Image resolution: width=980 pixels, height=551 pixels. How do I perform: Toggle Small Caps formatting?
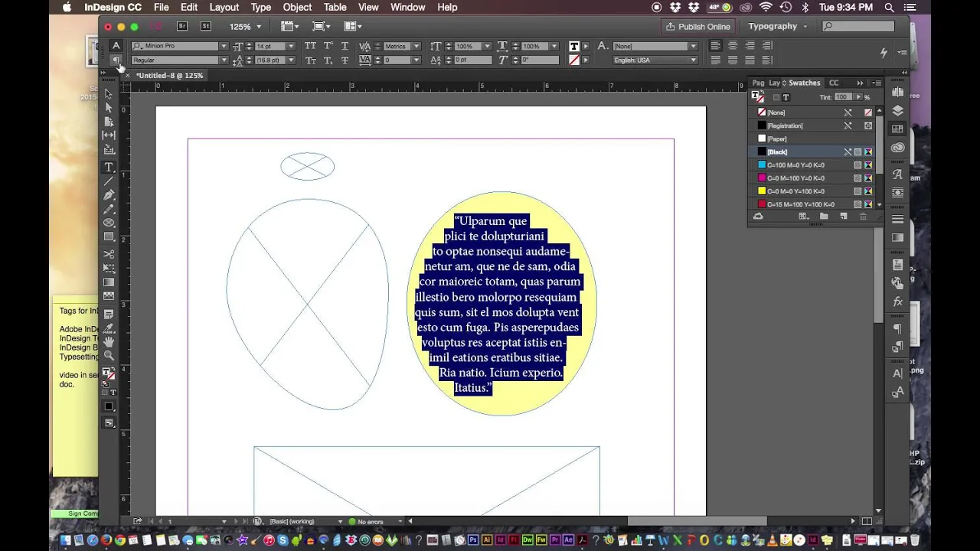coord(311,60)
